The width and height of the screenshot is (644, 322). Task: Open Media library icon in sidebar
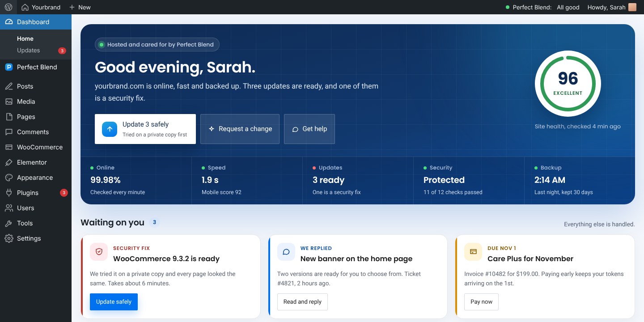[8, 102]
